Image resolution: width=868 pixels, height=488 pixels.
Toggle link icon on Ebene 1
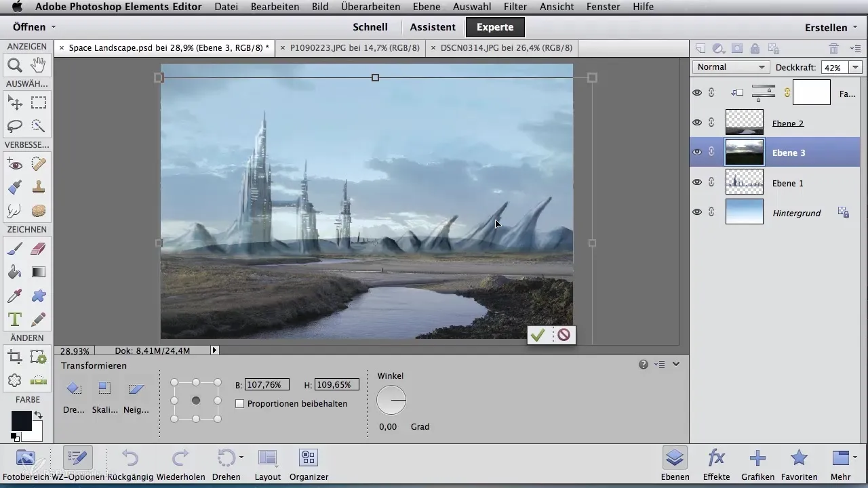(711, 182)
